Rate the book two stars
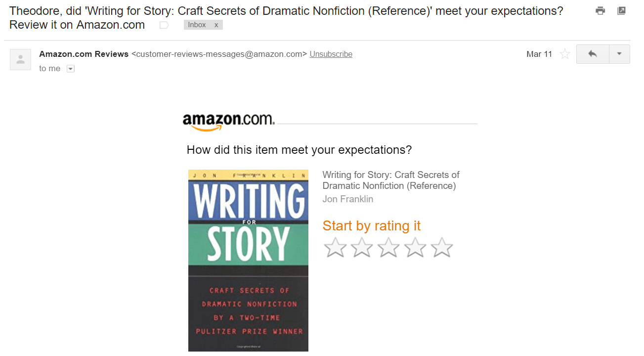 [362, 248]
